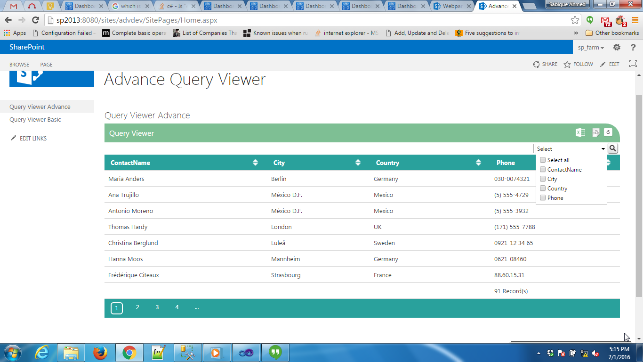Check the Phone filter checkbox
The image size is (643, 362).
click(543, 198)
